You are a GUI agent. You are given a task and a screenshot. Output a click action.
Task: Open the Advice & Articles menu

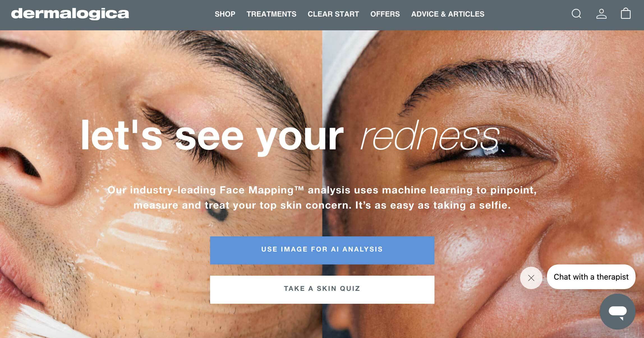pyautogui.click(x=448, y=14)
